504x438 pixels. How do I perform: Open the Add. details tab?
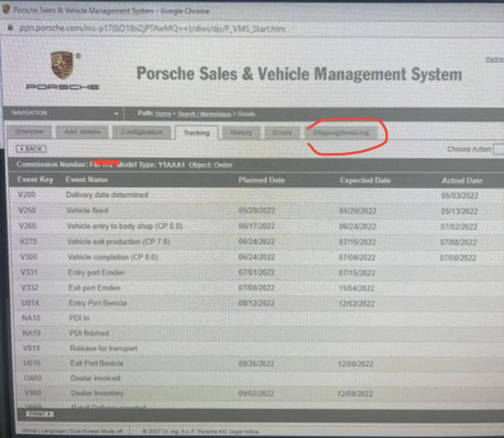pos(82,132)
